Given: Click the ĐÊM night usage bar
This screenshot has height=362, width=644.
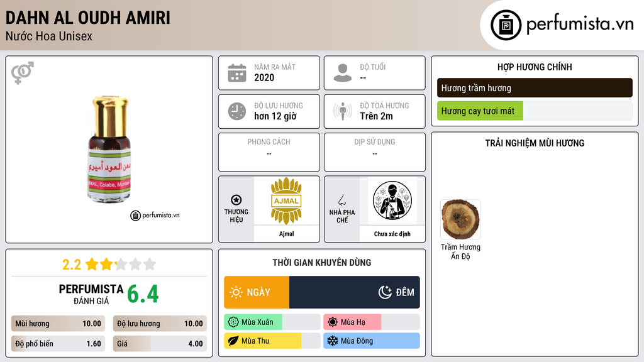Looking at the screenshot, I should pos(355,292).
